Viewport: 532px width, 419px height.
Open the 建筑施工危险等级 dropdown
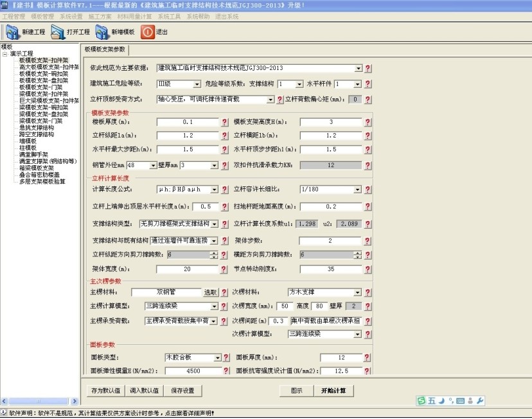[197, 84]
